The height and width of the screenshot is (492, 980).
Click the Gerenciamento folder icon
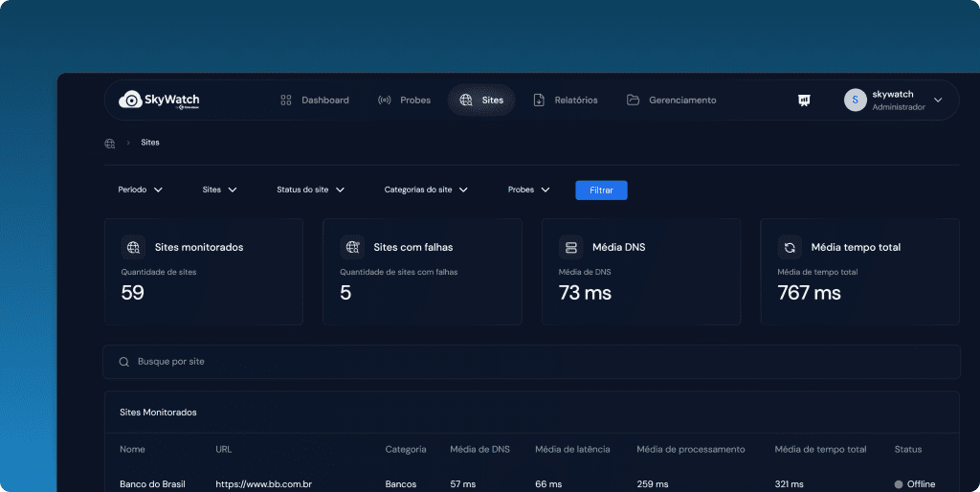pyautogui.click(x=634, y=100)
